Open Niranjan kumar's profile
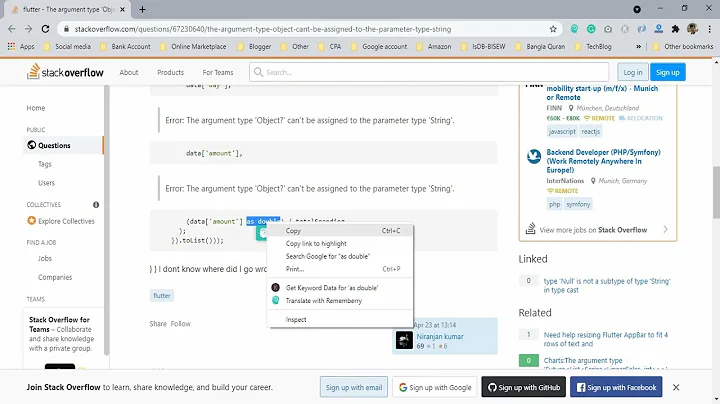The image size is (720, 404). tap(440, 337)
